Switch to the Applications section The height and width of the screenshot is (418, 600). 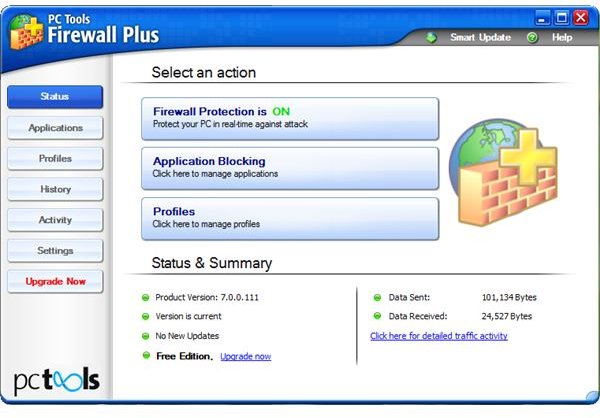pos(55,128)
